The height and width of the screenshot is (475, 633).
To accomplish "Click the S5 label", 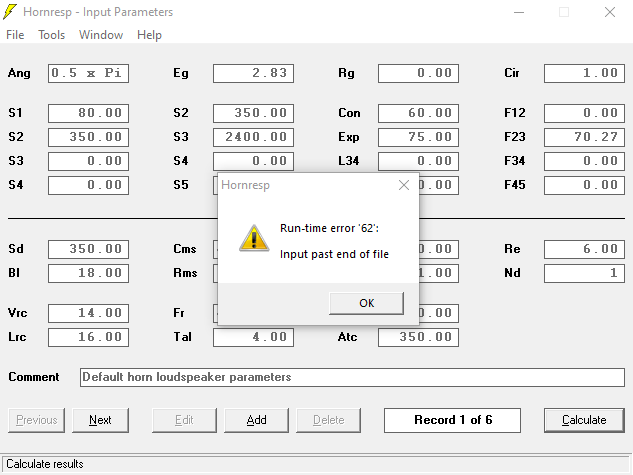I will tap(181, 185).
